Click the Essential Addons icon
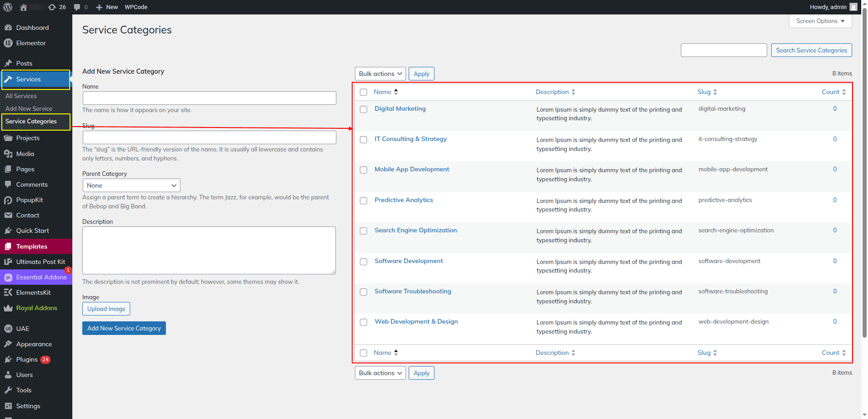 coord(8,277)
